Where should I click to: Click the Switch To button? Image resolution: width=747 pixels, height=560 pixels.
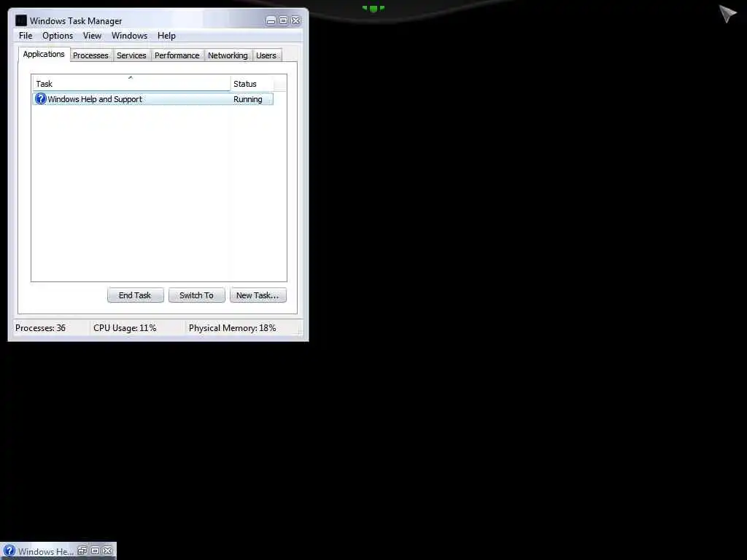pos(196,295)
